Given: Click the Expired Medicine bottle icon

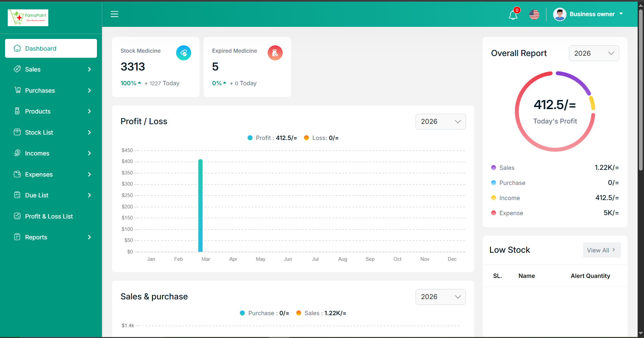Looking at the screenshot, I should click(275, 53).
